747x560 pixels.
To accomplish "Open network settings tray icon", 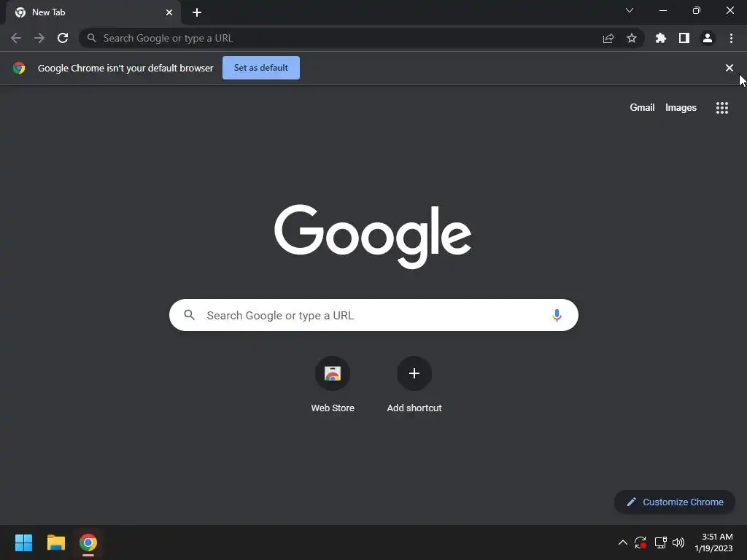I will [660, 542].
